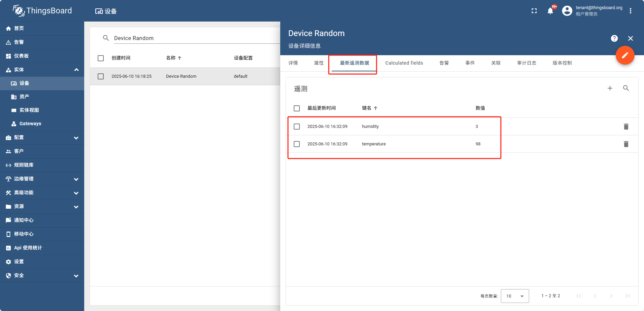644x311 pixels.
Task: Go to 规则链库 in the sidebar
Action: [x=24, y=165]
